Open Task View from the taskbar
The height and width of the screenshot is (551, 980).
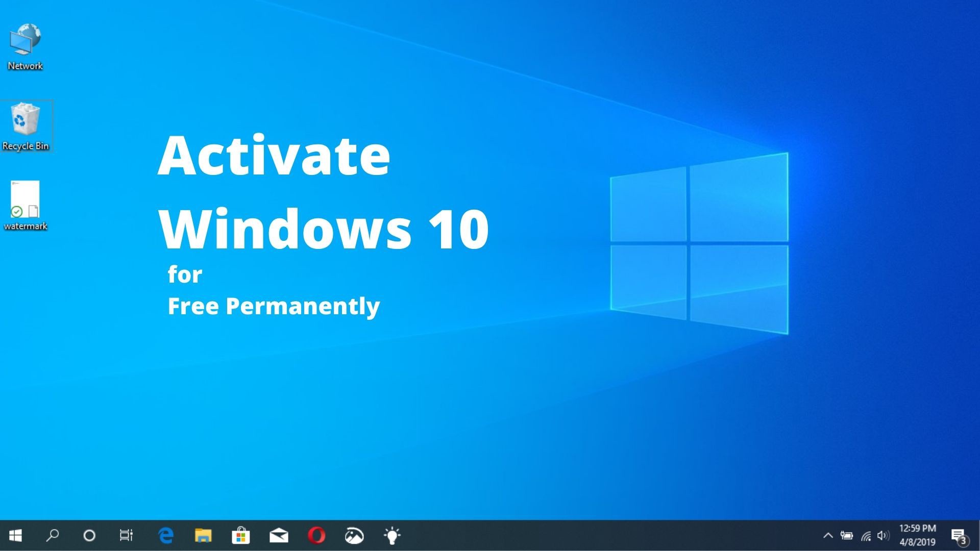pyautogui.click(x=126, y=535)
